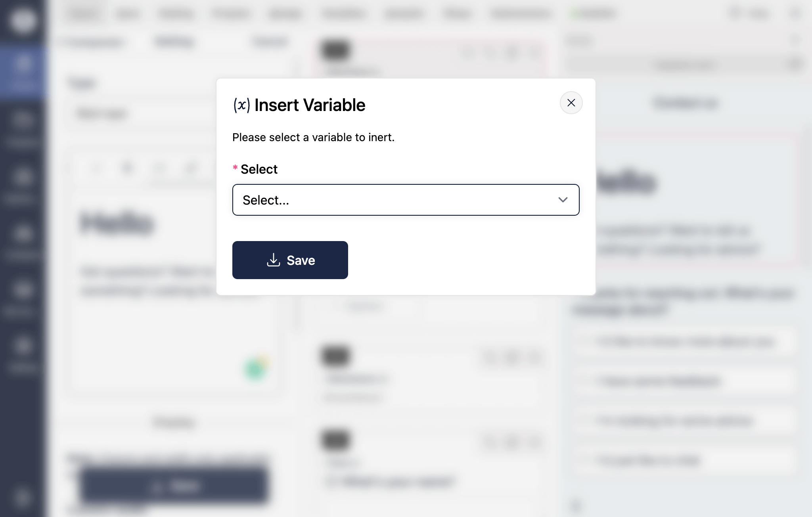Click the blurred green circle icon in editor
Viewport: 812px width, 517px height.
point(255,369)
